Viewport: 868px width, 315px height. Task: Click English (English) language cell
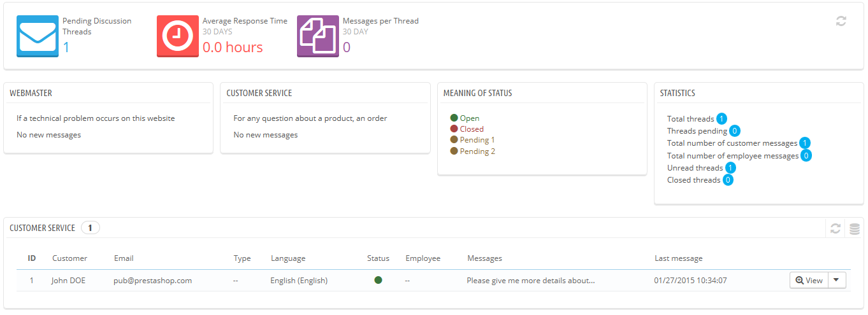(299, 280)
